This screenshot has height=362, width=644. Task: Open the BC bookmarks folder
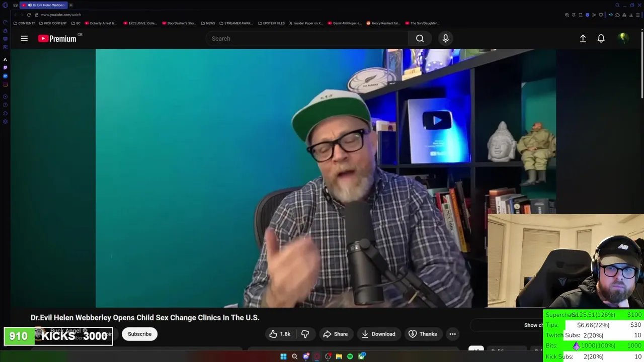click(76, 23)
